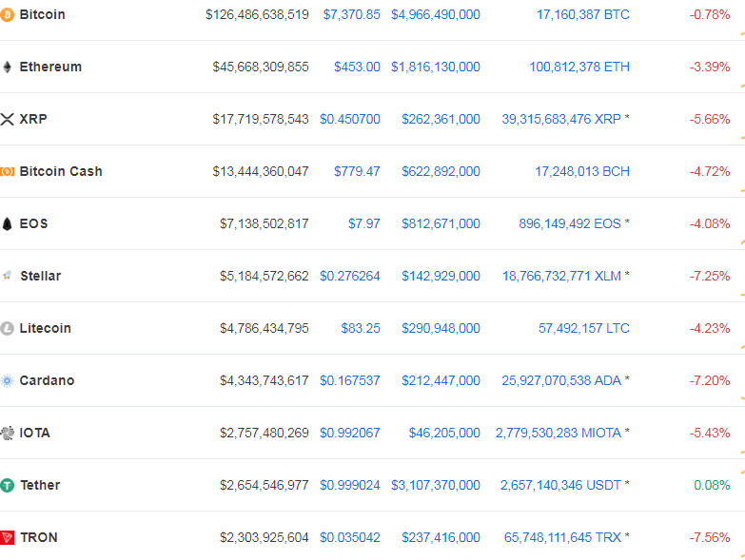
Task: Click Litecoin volume $290,948,000
Action: click(x=441, y=328)
